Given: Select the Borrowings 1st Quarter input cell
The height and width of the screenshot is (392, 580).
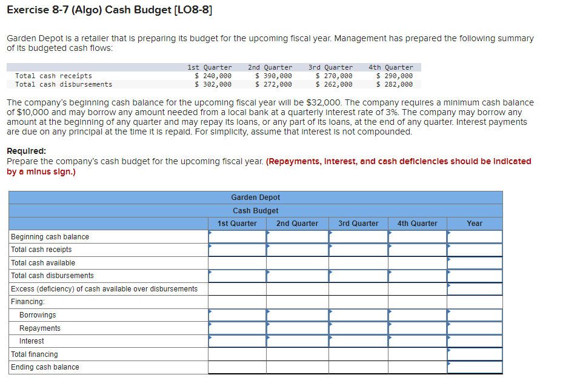Looking at the screenshot, I should click(237, 314).
